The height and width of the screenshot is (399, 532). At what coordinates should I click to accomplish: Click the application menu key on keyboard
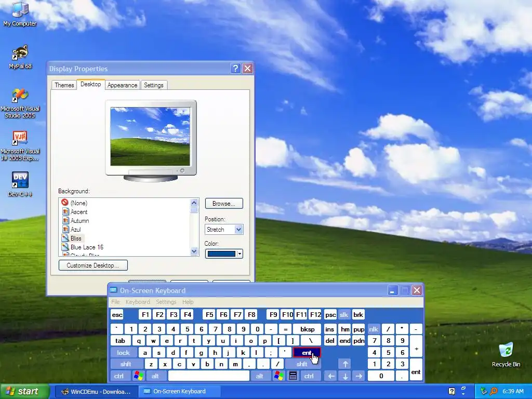(293, 376)
